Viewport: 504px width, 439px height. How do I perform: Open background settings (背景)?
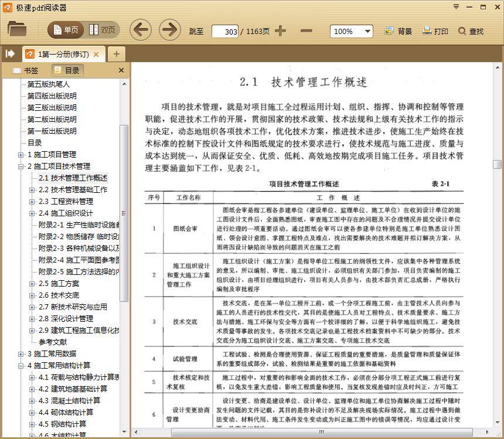398,31
